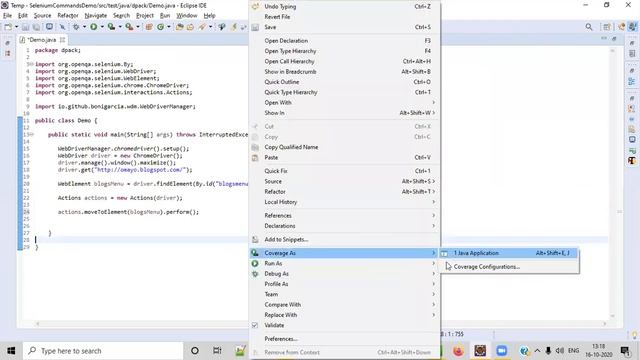Choose Copy Qualified Name
The width and height of the screenshot is (640, 360).
(x=345, y=147)
